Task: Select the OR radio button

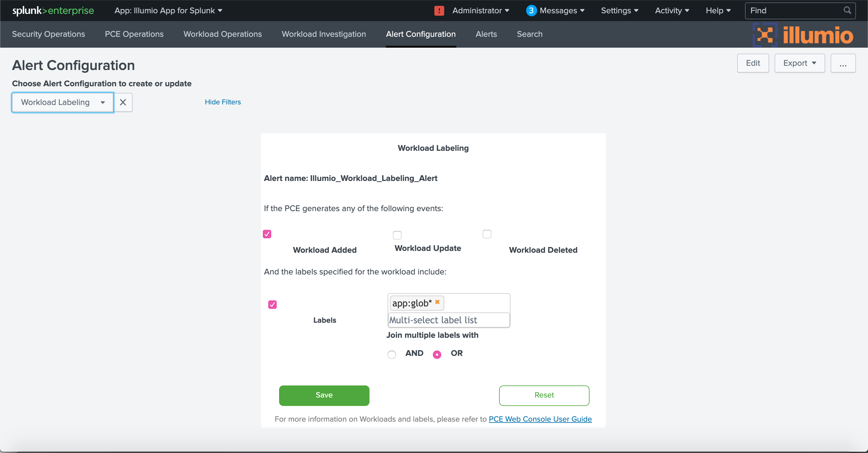Action: (437, 354)
